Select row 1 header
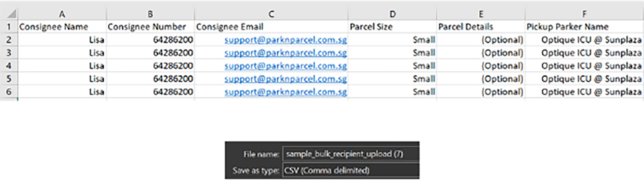The width and height of the screenshot is (644, 188). [x=9, y=27]
